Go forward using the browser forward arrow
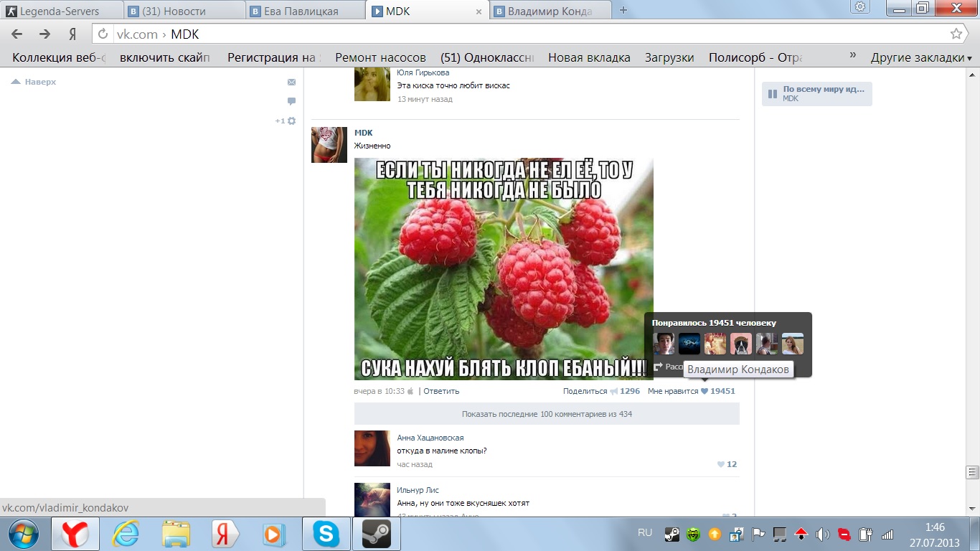Screen dimensions: 980x551 click(x=44, y=34)
